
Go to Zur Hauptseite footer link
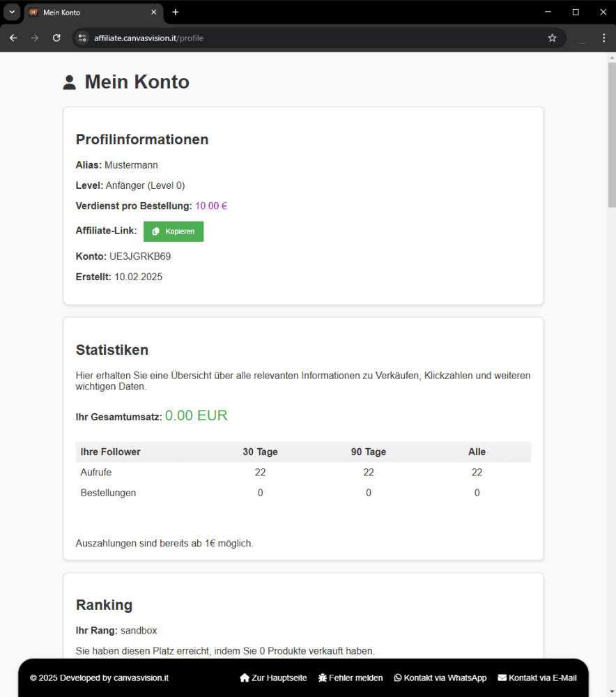[x=273, y=677]
